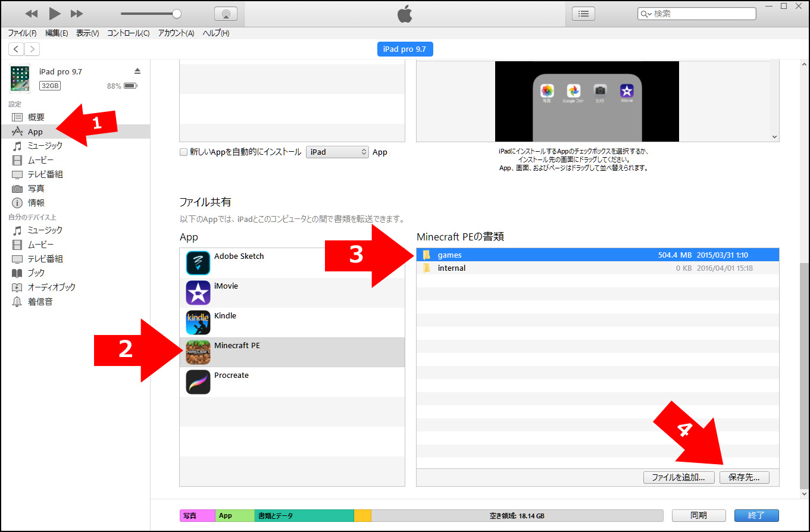Click the iPad device thumbnail icon
This screenshot has width=810, height=532.
20,78
